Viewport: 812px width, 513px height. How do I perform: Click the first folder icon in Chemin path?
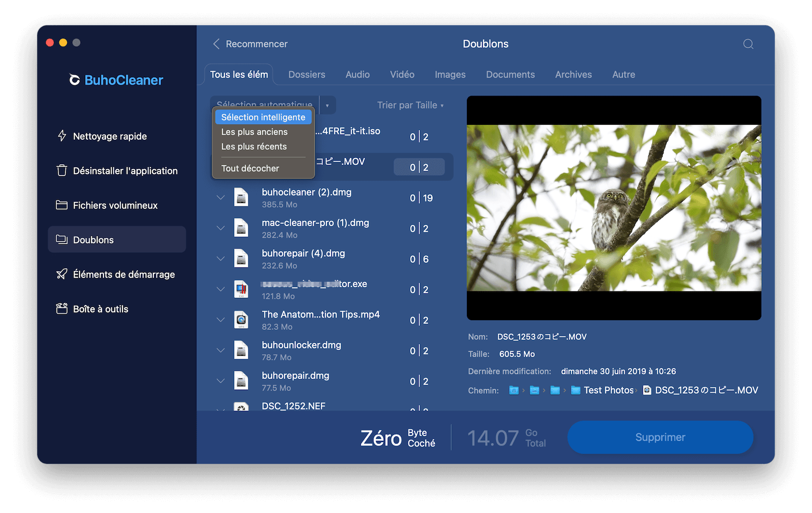514,390
